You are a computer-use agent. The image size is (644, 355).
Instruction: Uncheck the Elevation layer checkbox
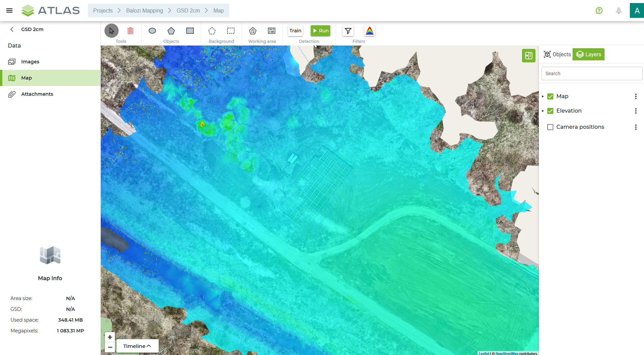550,111
